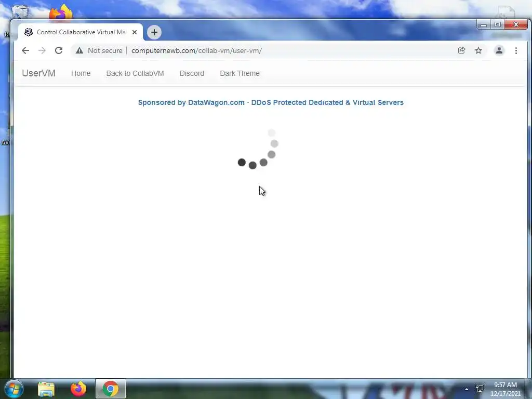Screen dimensions: 532x399
Task: Launch Firefox from the taskbar
Action: click(x=78, y=389)
